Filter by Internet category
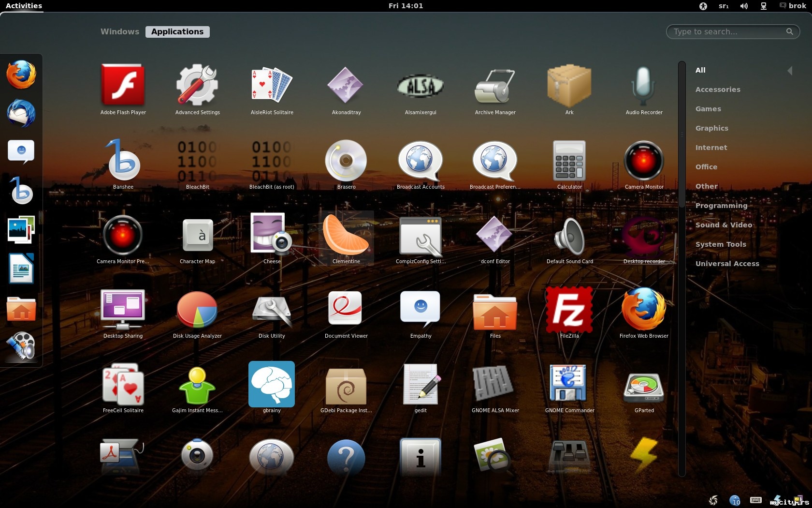 [x=711, y=148]
